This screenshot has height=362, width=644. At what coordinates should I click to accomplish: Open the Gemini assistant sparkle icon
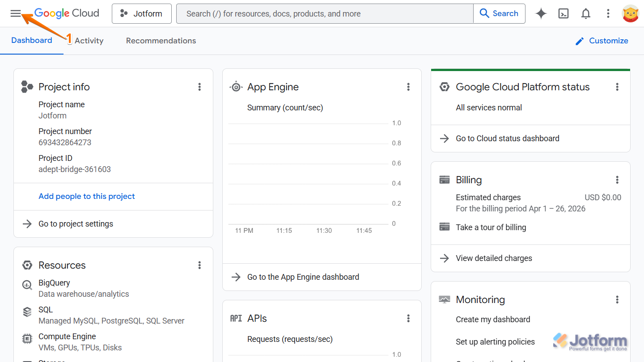point(541,13)
